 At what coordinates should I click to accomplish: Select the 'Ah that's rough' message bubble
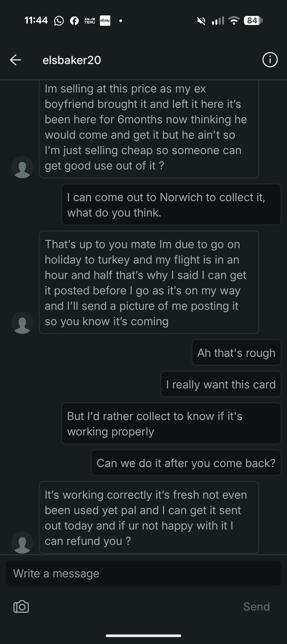236,353
